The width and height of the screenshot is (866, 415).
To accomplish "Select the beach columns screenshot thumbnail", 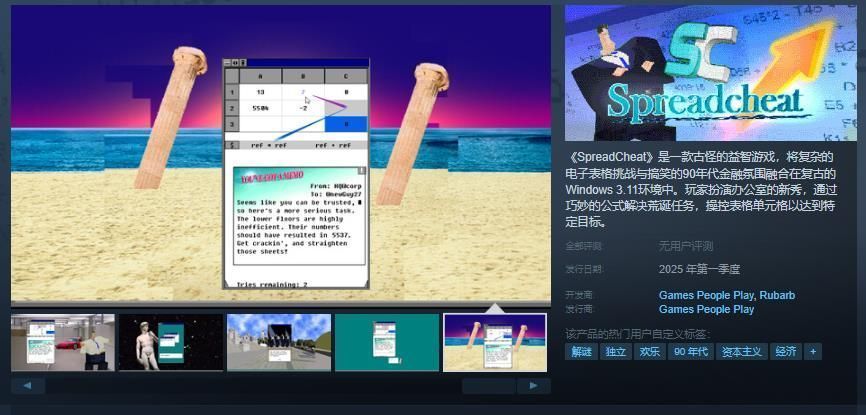I will (x=495, y=343).
